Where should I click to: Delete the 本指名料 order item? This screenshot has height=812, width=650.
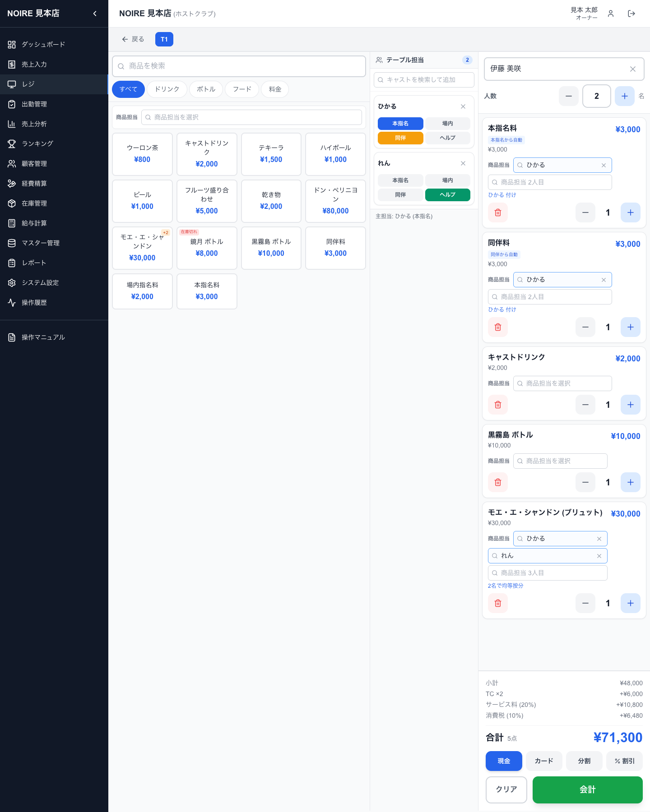498,212
